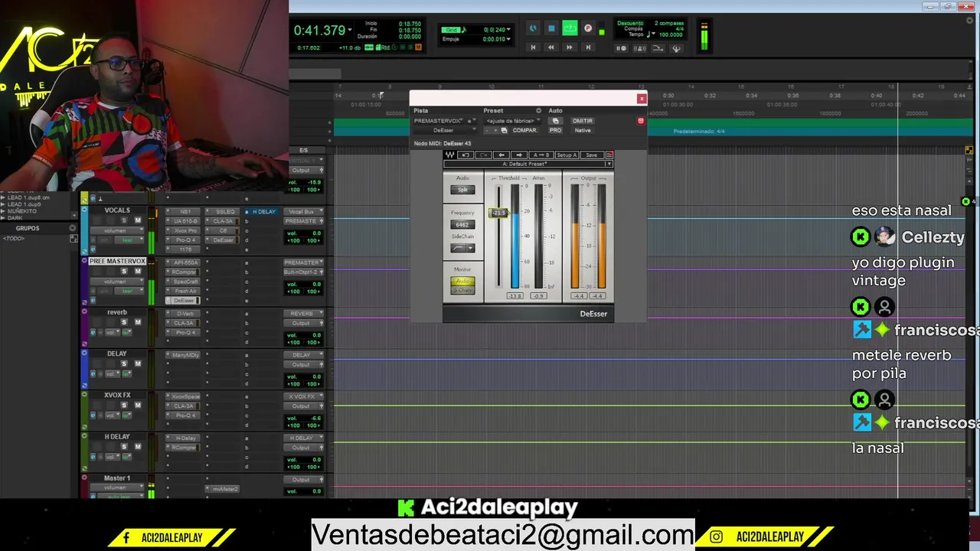Solo the H DELAY track
The height and width of the screenshot is (551, 980).
pyautogui.click(x=124, y=446)
